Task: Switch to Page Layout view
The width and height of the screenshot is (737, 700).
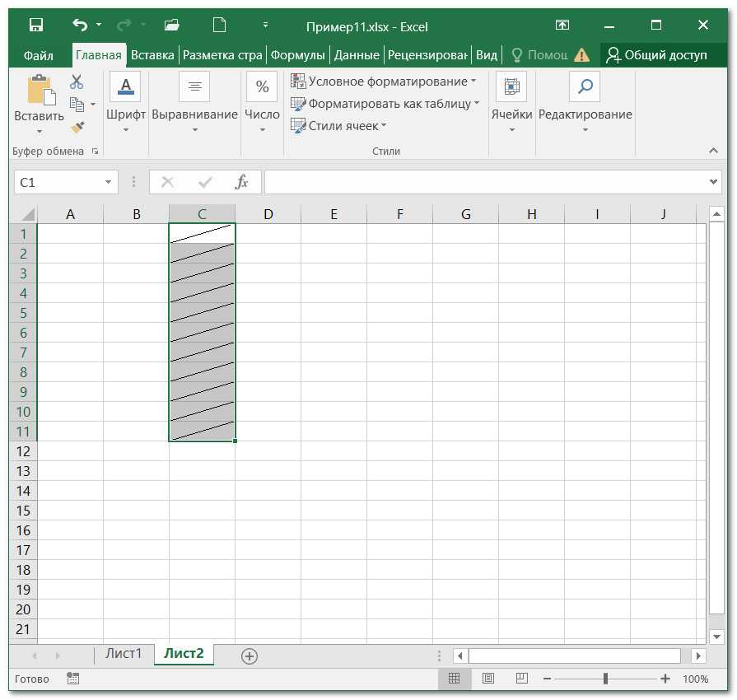Action: (x=487, y=679)
